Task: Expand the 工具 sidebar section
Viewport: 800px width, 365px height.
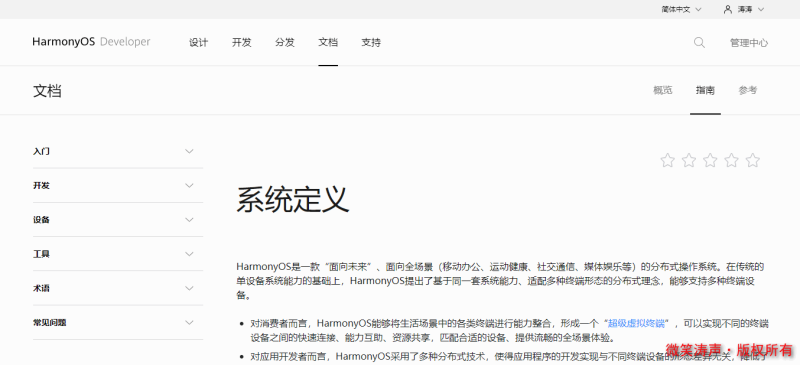Action: (x=118, y=254)
